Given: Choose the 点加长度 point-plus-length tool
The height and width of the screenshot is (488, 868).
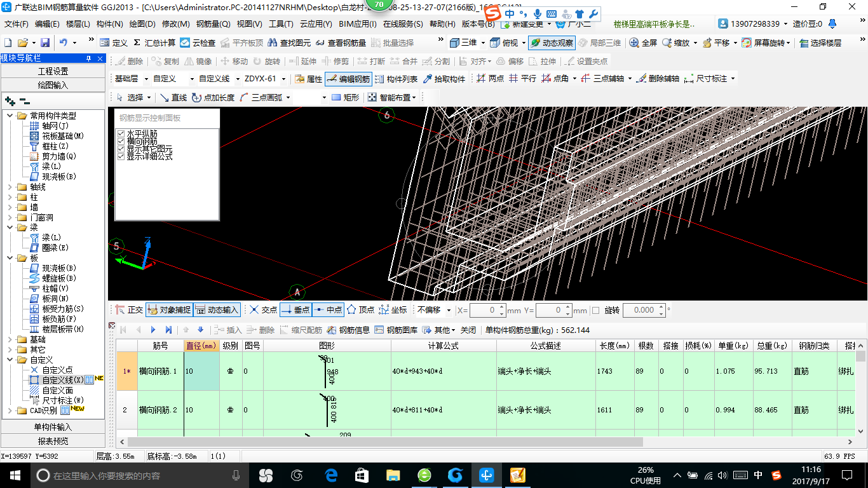Looking at the screenshot, I should point(214,97).
